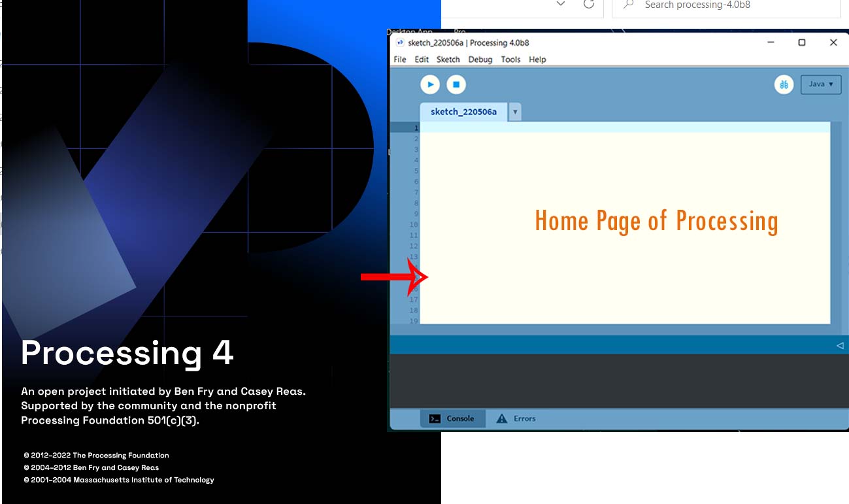849x504 pixels.
Task: Expand the Explorer address bar history dropdown
Action: tap(560, 4)
